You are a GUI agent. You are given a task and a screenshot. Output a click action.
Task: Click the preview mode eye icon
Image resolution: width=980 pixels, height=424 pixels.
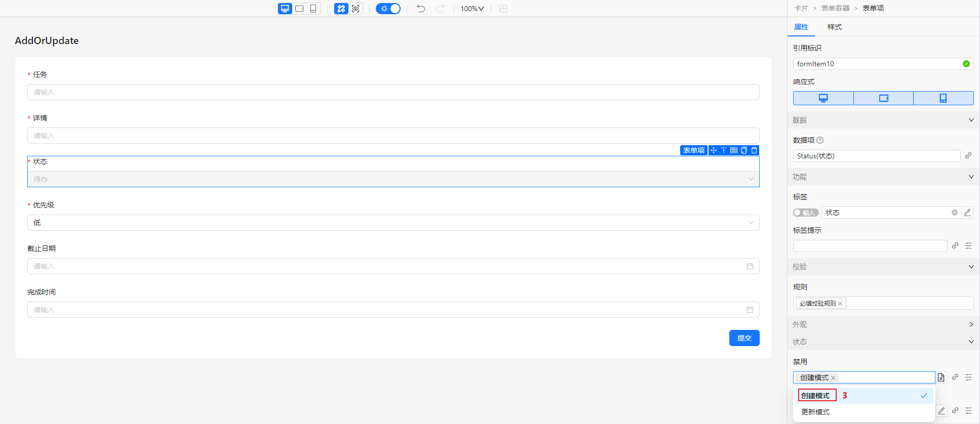coord(356,9)
